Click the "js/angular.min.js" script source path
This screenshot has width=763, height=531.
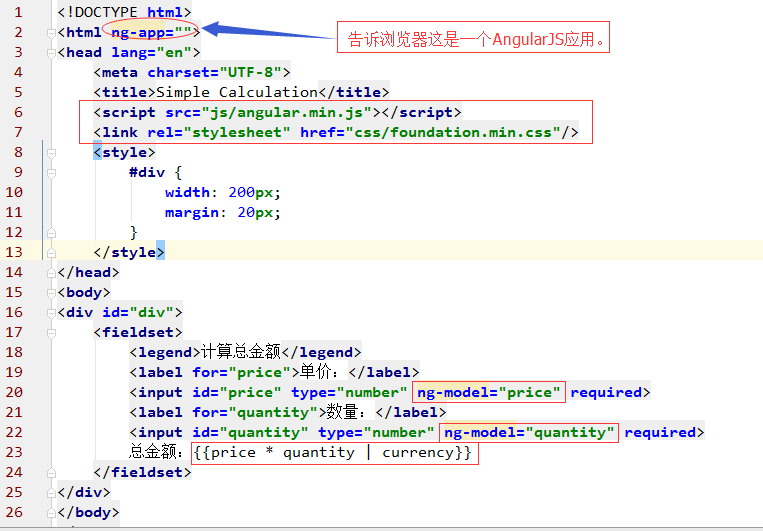point(287,112)
